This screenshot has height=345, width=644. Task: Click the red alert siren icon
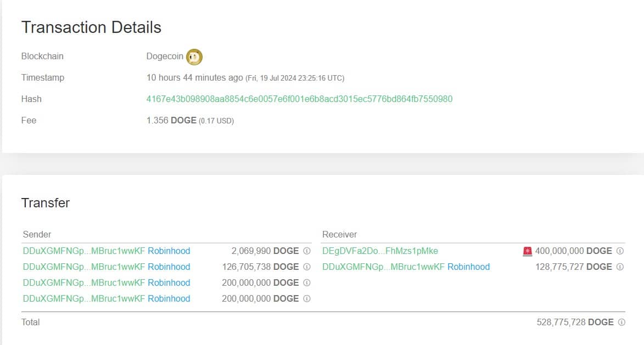[528, 251]
